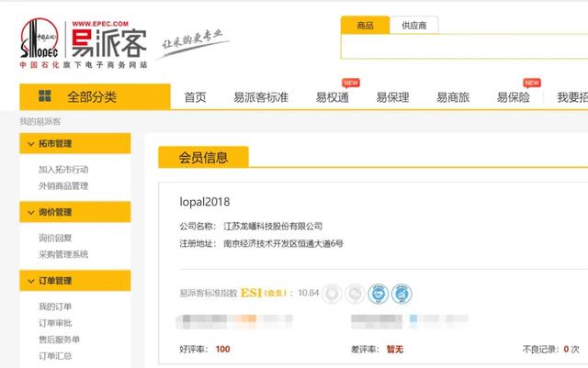Switch to the 商品 search tab

tap(365, 25)
